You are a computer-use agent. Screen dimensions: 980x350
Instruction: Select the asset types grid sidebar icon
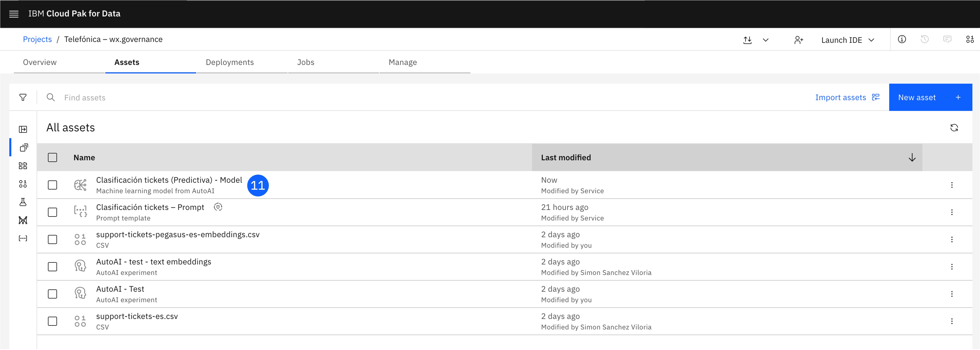click(x=23, y=166)
